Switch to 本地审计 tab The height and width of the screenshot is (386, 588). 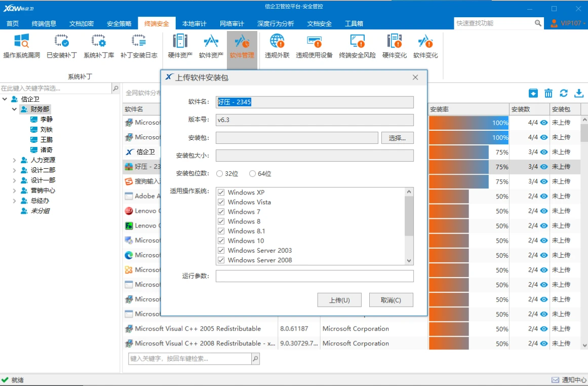tap(194, 24)
